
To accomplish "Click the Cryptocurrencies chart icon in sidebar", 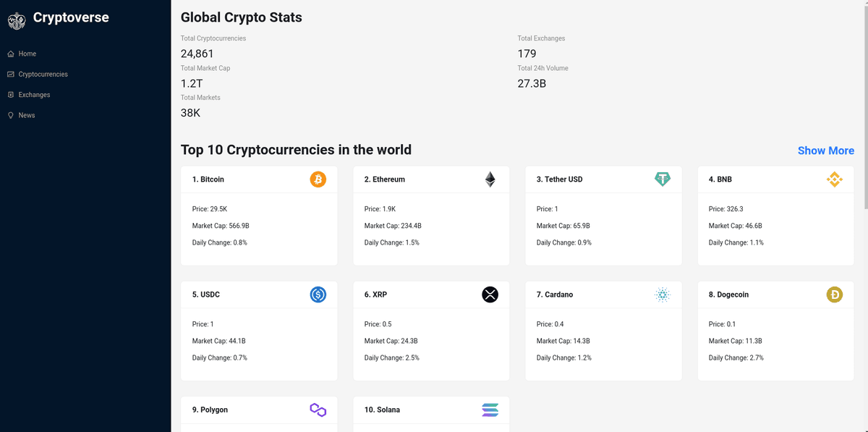I will coord(11,74).
